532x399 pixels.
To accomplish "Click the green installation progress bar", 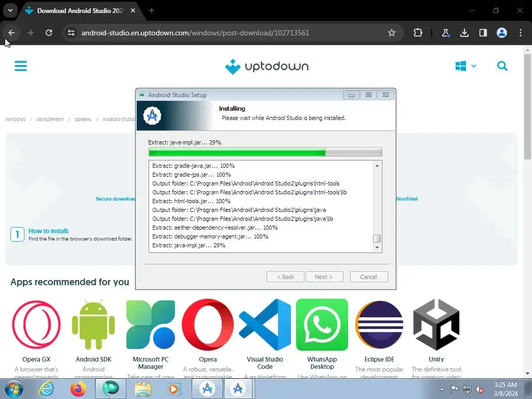I will pos(265,152).
